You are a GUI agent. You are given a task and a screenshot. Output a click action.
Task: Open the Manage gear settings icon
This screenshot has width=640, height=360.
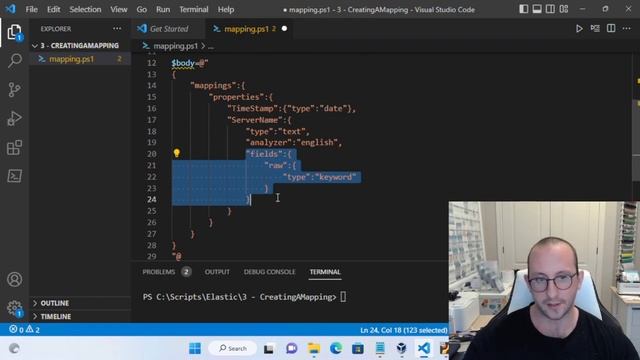(14, 308)
